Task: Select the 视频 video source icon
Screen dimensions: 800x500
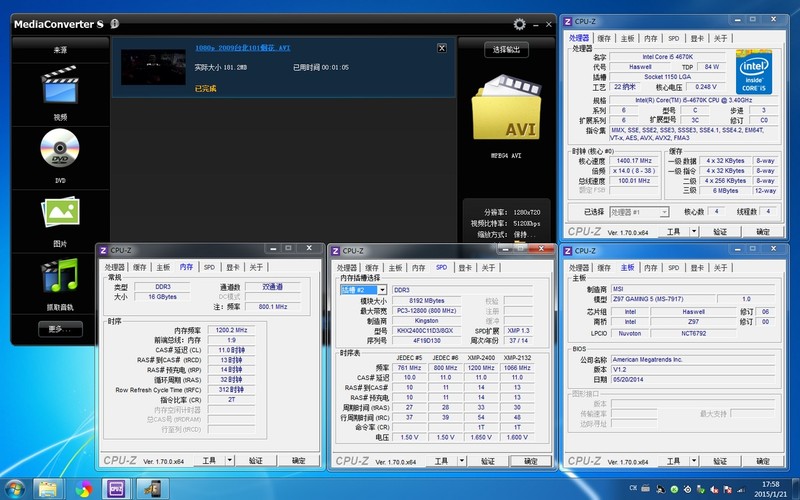Action: click(x=60, y=85)
